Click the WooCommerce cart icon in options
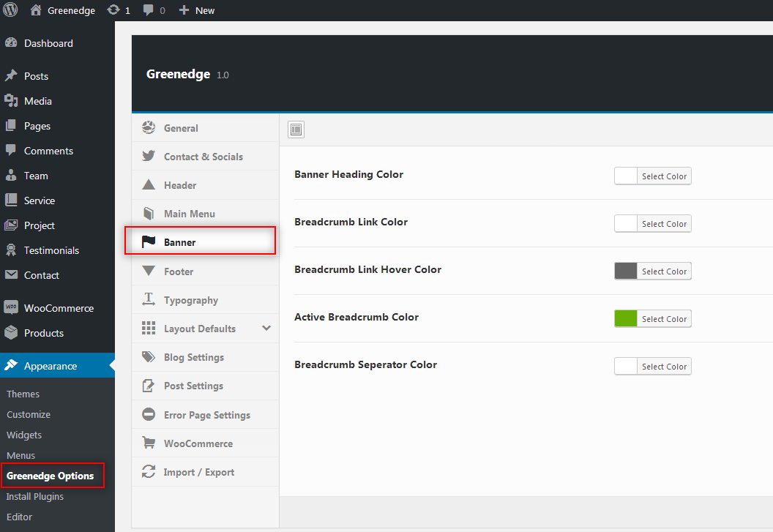Viewport: 773px width, 532px height. (149, 443)
